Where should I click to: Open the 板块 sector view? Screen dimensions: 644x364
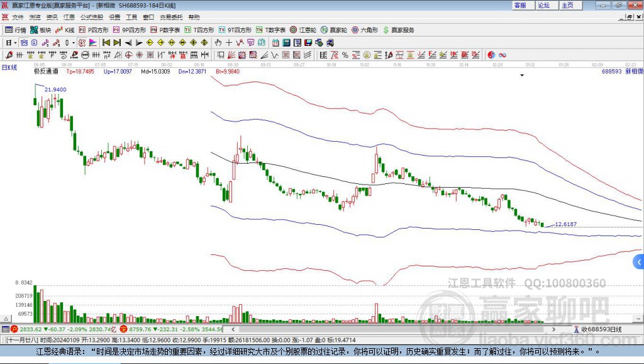click(40, 30)
